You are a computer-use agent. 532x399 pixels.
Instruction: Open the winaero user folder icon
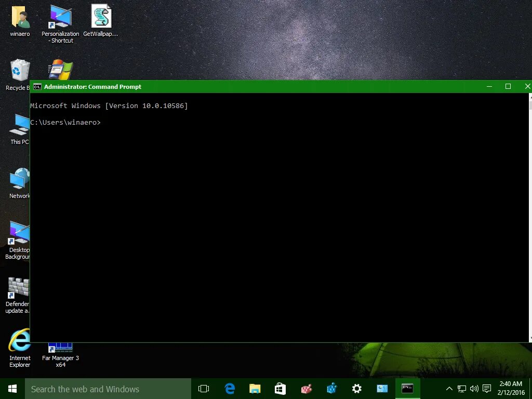tap(20, 17)
